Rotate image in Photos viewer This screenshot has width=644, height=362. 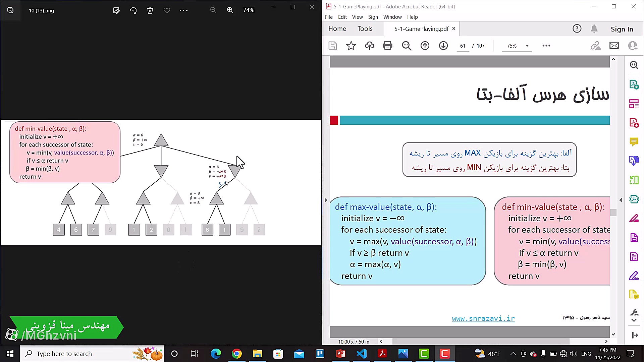point(133,10)
